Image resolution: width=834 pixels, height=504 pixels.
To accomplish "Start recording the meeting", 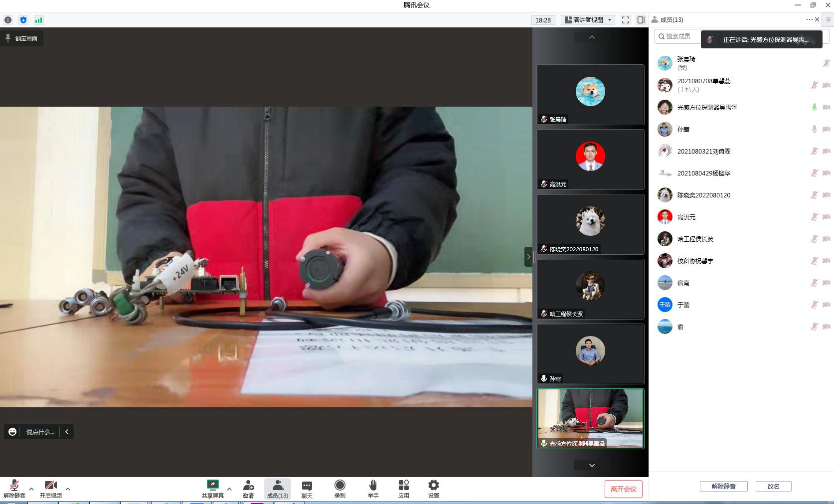I will (339, 486).
